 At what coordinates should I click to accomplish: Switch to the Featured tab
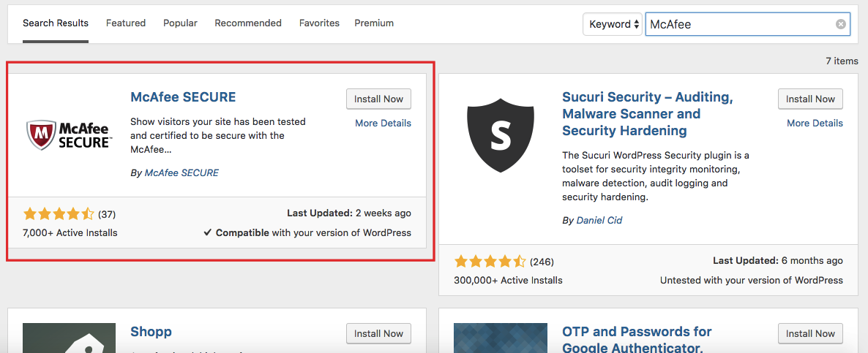click(126, 23)
